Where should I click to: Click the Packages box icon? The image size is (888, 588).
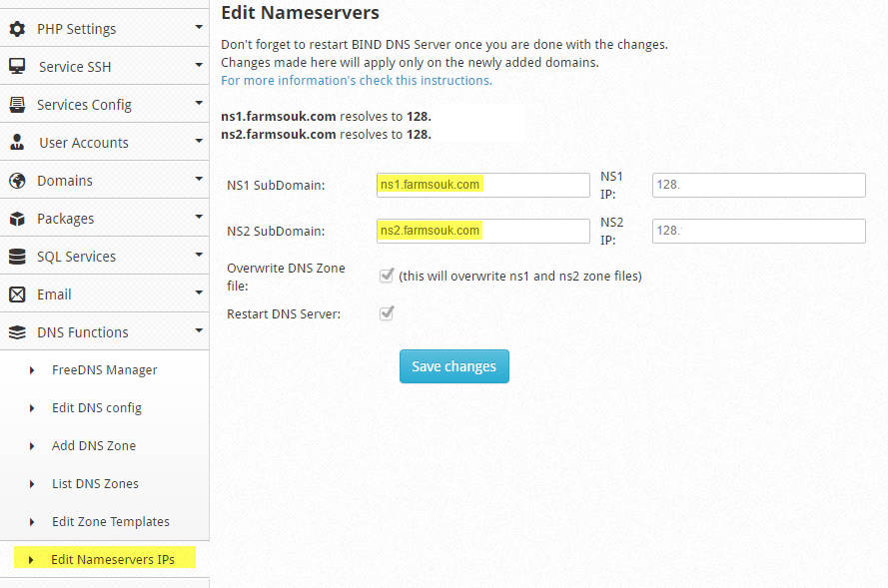pos(17,219)
